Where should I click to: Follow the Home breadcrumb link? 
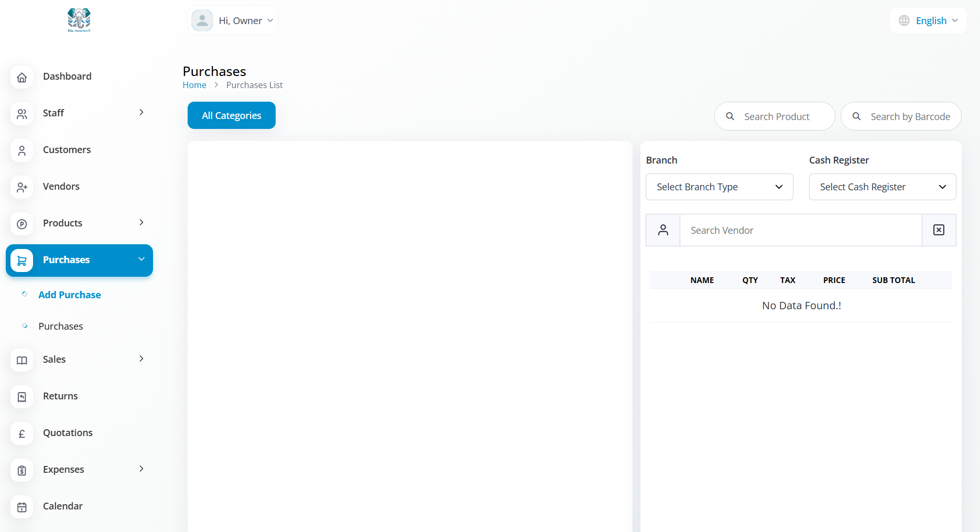(194, 85)
